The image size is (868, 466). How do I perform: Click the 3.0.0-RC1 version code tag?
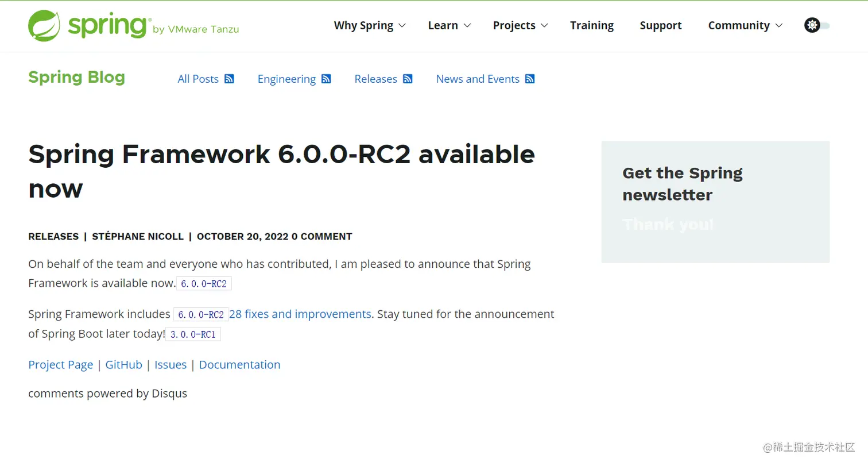[x=193, y=334]
